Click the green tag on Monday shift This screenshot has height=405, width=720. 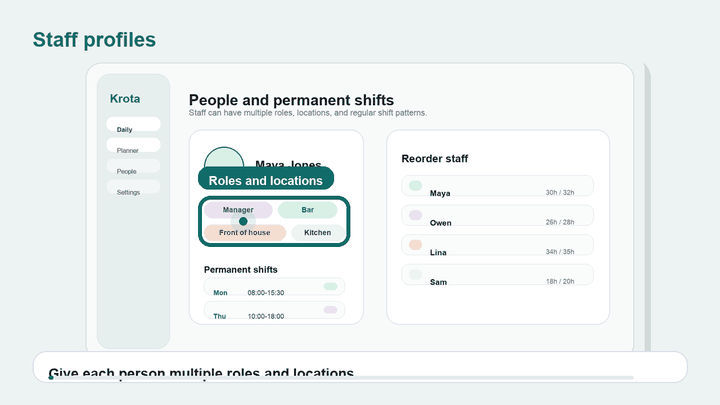coord(330,287)
